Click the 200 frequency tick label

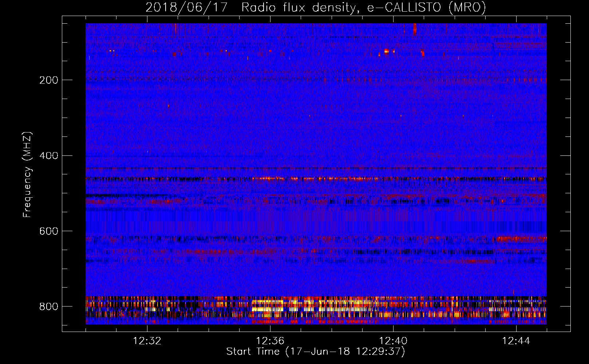[x=49, y=80]
